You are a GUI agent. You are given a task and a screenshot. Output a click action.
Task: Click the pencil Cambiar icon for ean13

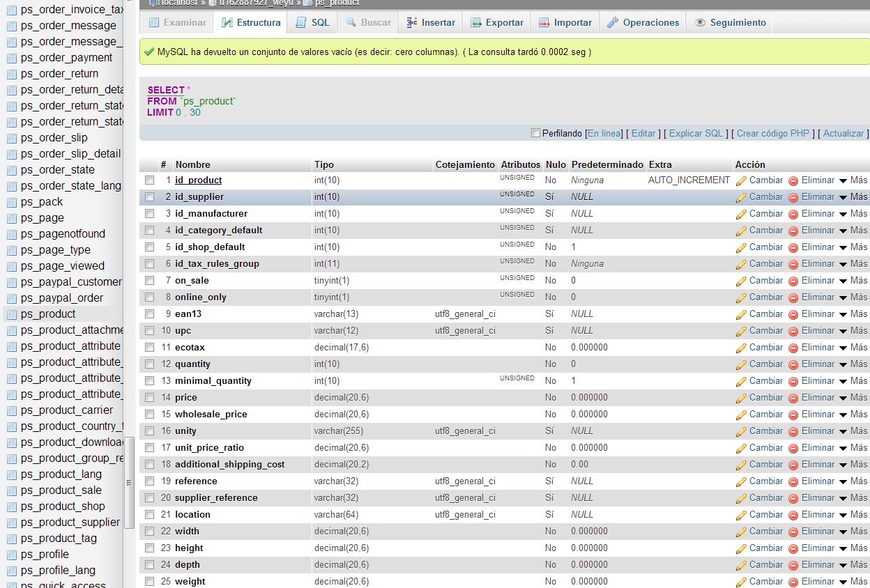742,314
